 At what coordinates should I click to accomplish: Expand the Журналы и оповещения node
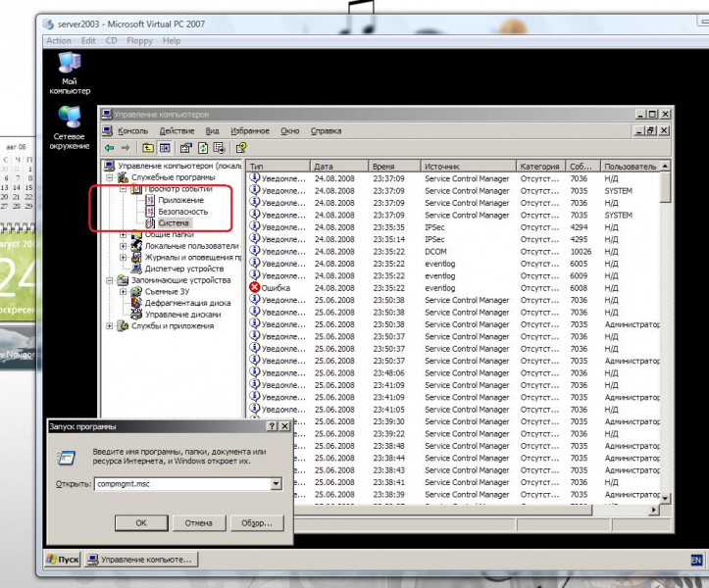click(123, 257)
